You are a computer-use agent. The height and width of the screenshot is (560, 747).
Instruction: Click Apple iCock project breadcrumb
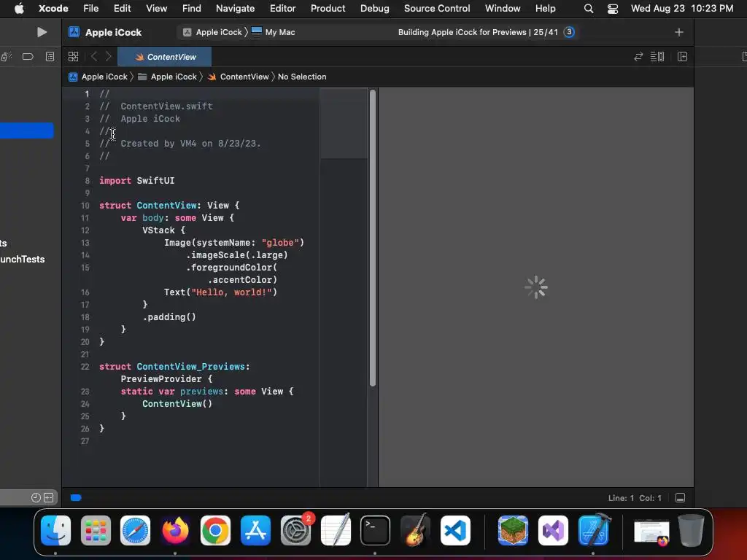pyautogui.click(x=98, y=77)
